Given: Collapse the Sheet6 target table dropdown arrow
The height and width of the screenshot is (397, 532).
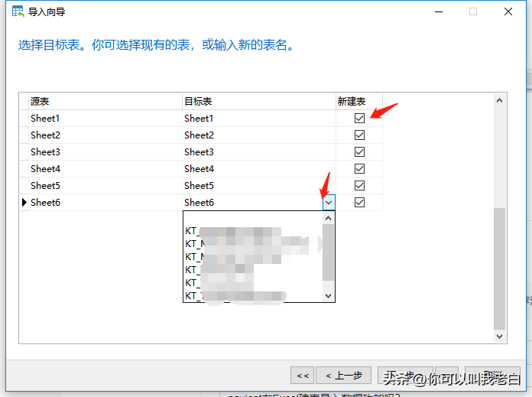Looking at the screenshot, I should tap(329, 203).
